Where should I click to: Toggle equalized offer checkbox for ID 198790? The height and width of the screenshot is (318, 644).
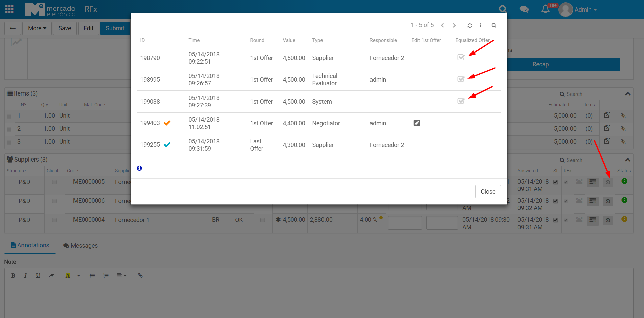point(461,57)
